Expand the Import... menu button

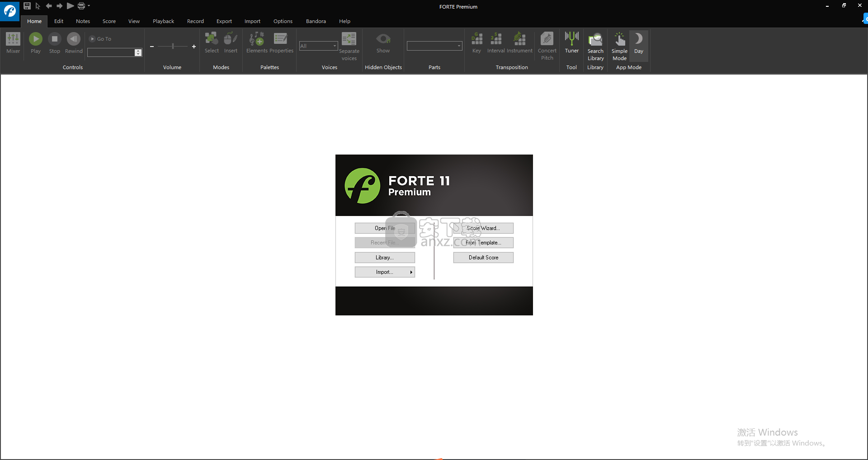click(x=385, y=272)
